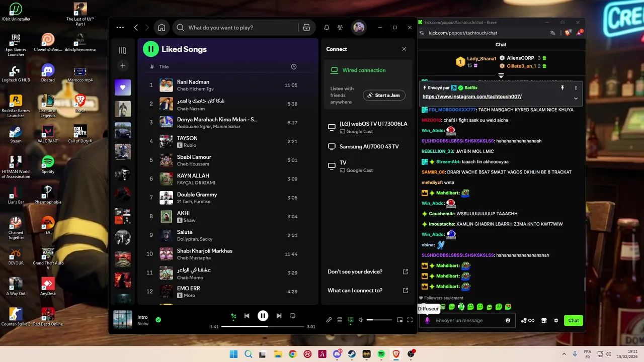Viewport: 644px width, 362px height.
Task: Select the track TAYSON by Rubio
Action: tap(228, 141)
